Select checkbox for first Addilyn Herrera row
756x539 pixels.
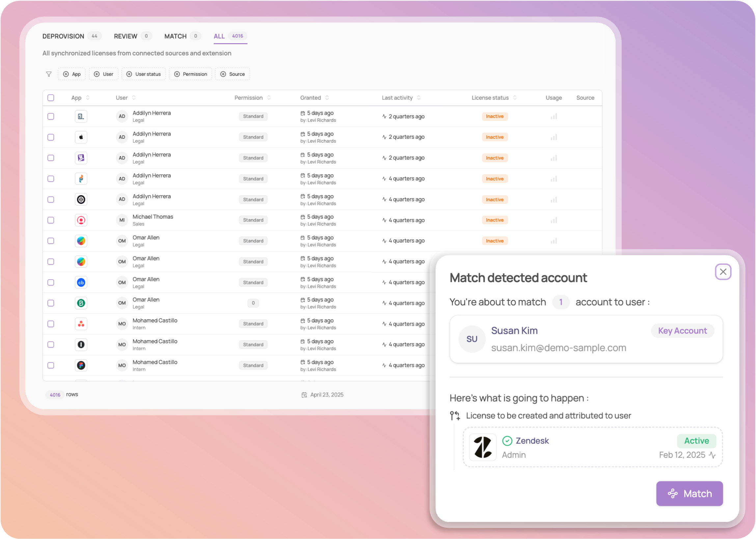[51, 117]
